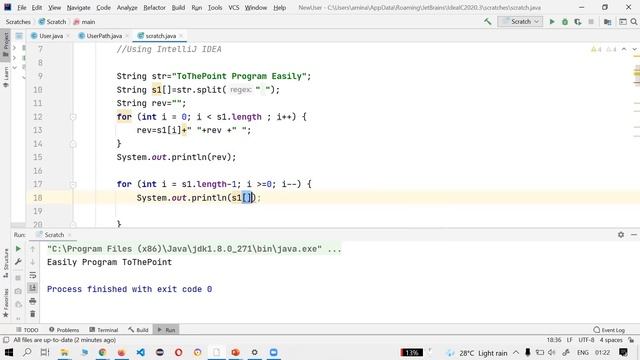Open the Terminal tool window

tap(104, 330)
